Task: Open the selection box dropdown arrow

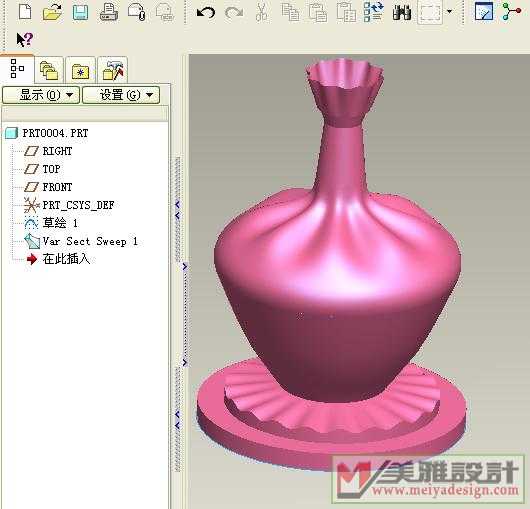Action: (449, 11)
